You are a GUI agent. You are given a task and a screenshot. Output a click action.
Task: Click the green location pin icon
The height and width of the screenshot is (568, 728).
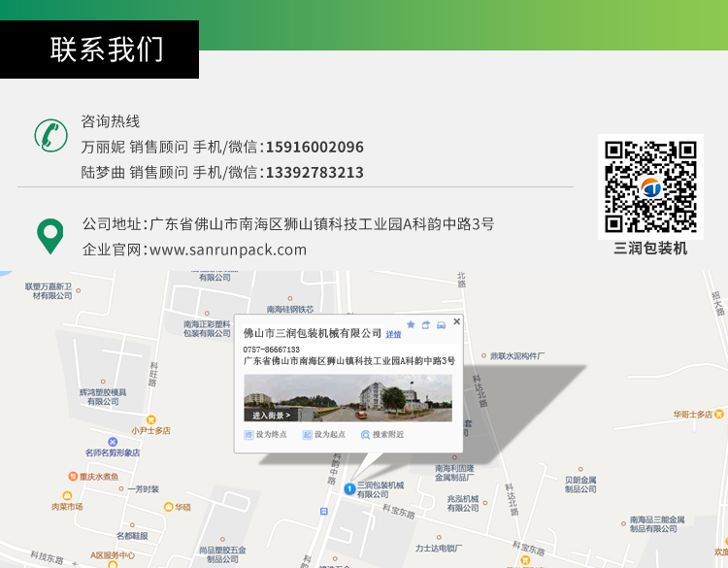50,236
